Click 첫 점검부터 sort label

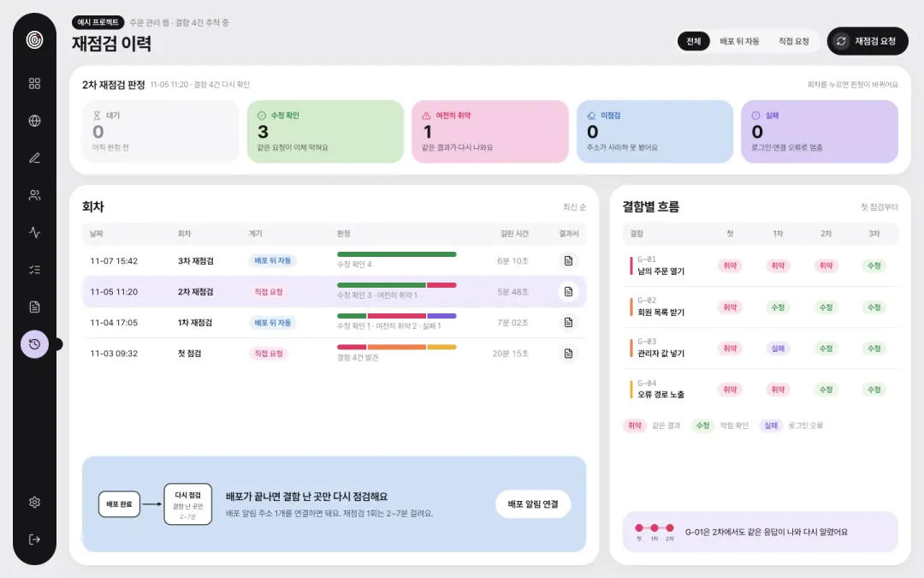click(x=880, y=207)
